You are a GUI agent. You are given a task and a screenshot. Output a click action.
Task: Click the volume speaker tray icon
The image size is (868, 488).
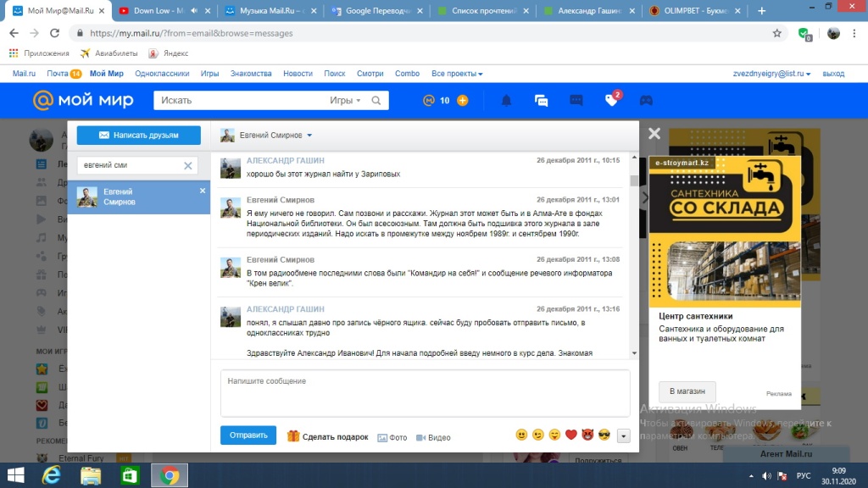pos(766,476)
